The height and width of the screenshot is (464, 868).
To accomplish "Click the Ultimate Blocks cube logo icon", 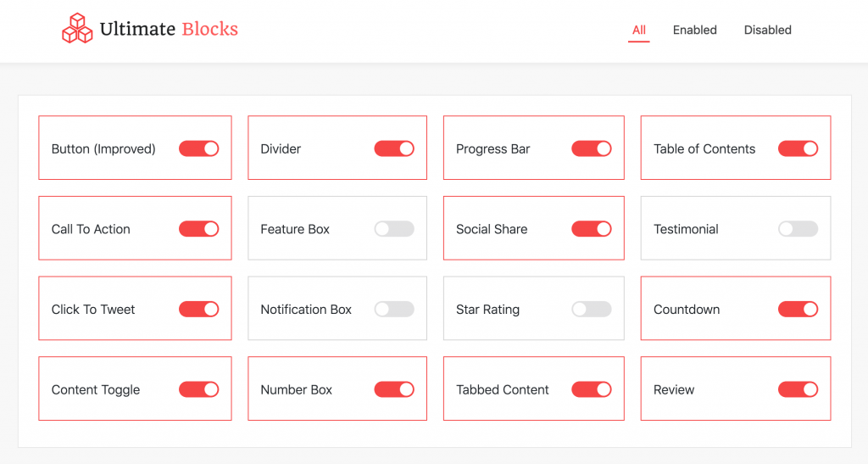I will click(x=77, y=28).
